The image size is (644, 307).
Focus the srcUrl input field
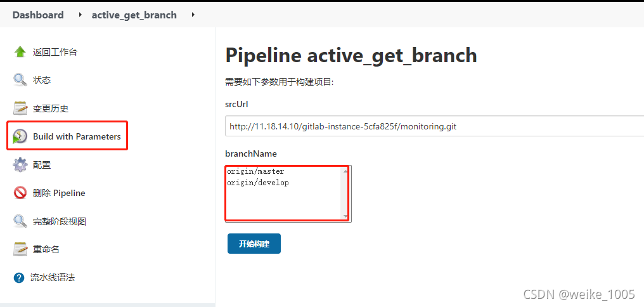point(435,126)
